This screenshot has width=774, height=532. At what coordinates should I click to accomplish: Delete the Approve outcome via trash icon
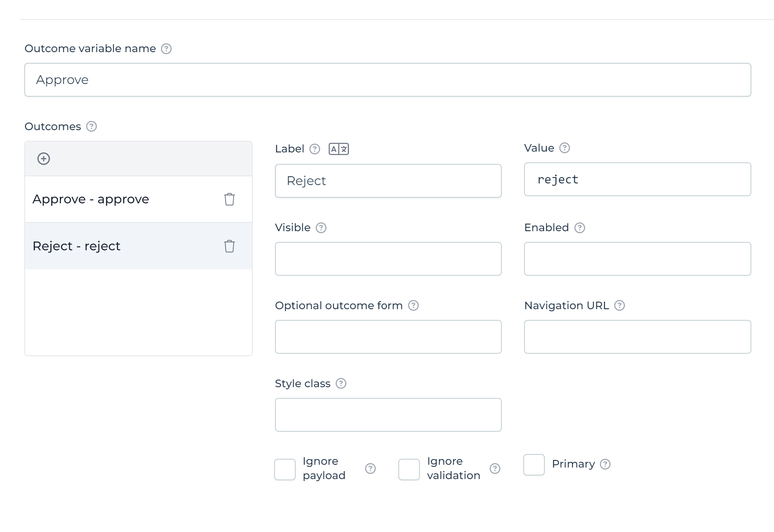(229, 200)
